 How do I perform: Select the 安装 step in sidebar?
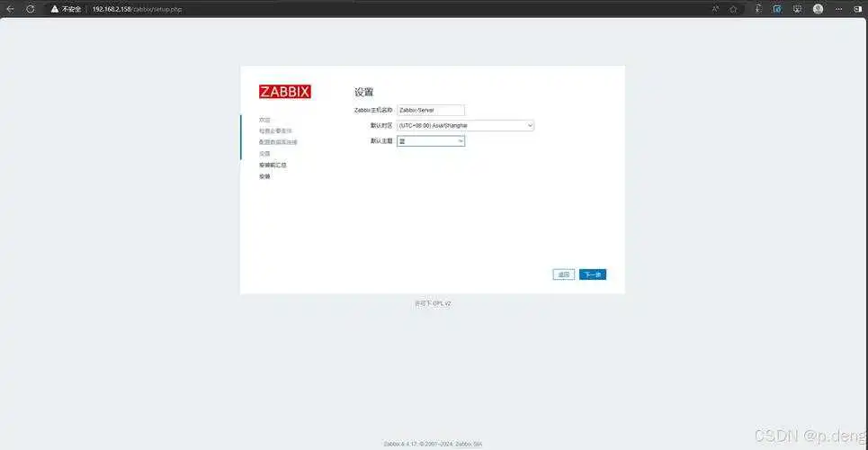tap(264, 176)
